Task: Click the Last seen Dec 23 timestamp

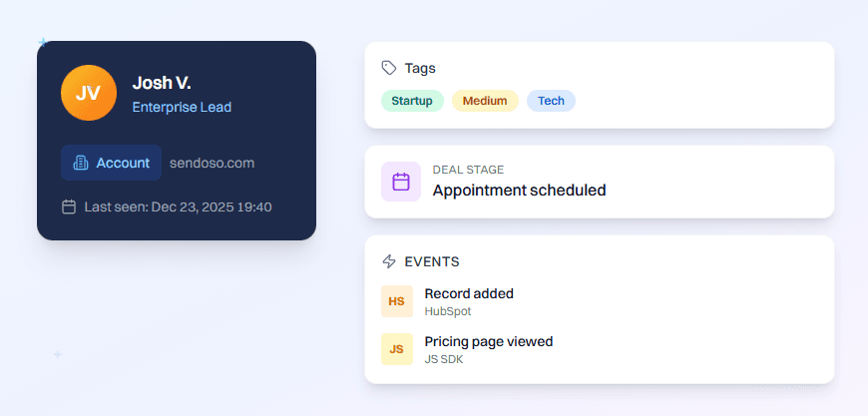Action: (x=178, y=208)
